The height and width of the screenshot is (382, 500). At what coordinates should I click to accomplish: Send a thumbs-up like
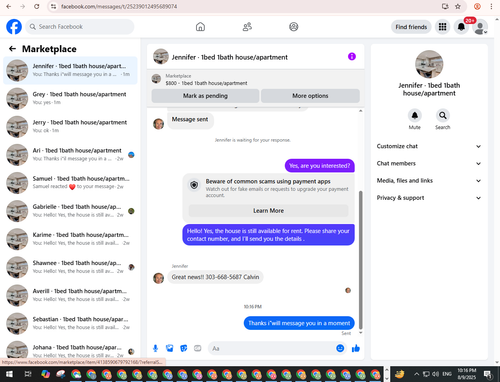click(x=356, y=348)
